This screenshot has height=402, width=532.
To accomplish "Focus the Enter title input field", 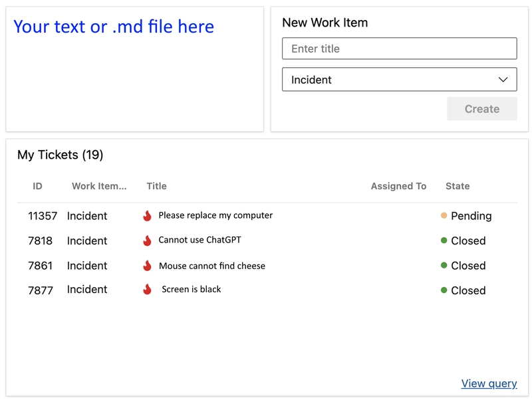I will (x=399, y=49).
